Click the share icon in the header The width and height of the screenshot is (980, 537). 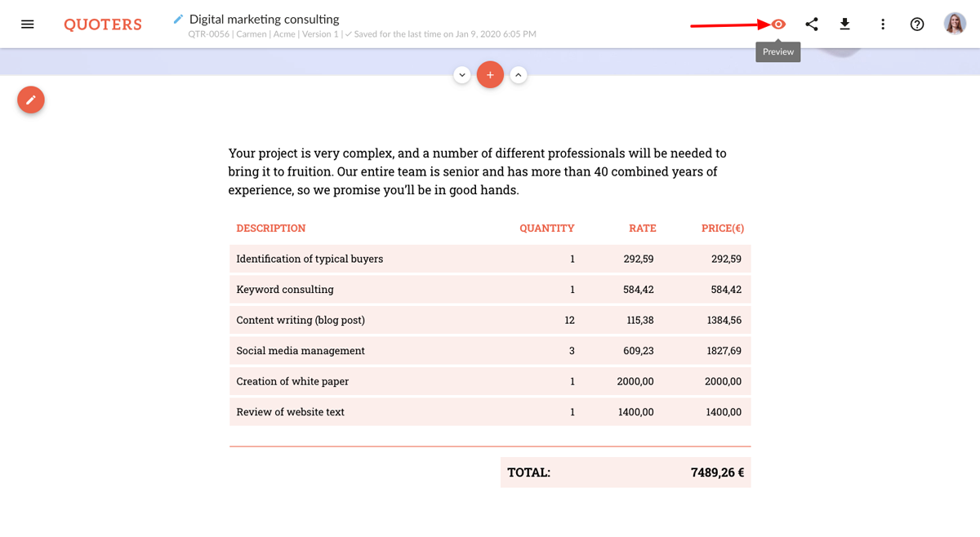811,24
